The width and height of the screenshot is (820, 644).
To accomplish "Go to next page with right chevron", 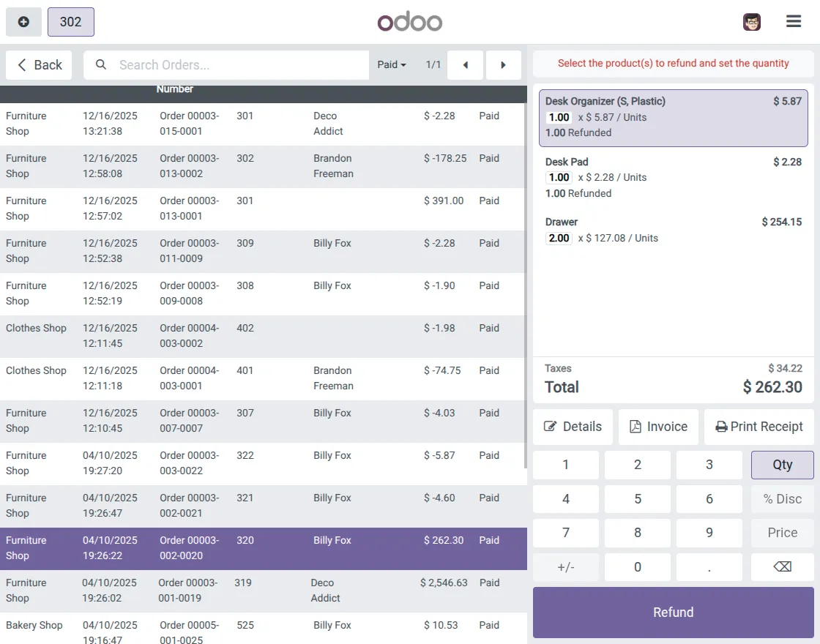I will (504, 65).
